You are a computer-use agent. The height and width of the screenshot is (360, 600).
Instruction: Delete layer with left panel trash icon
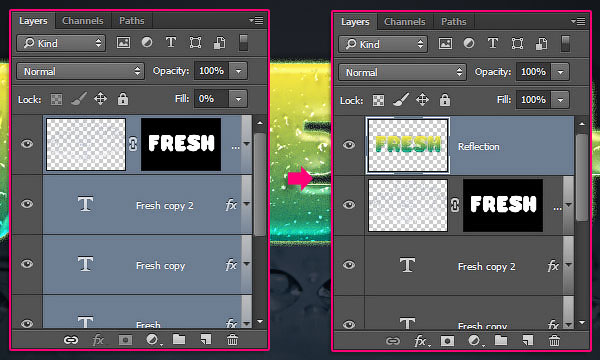pos(232,339)
